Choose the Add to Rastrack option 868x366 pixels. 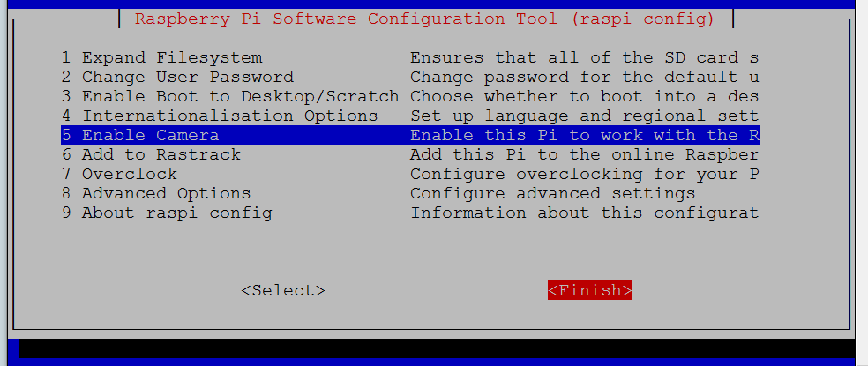[x=151, y=154]
